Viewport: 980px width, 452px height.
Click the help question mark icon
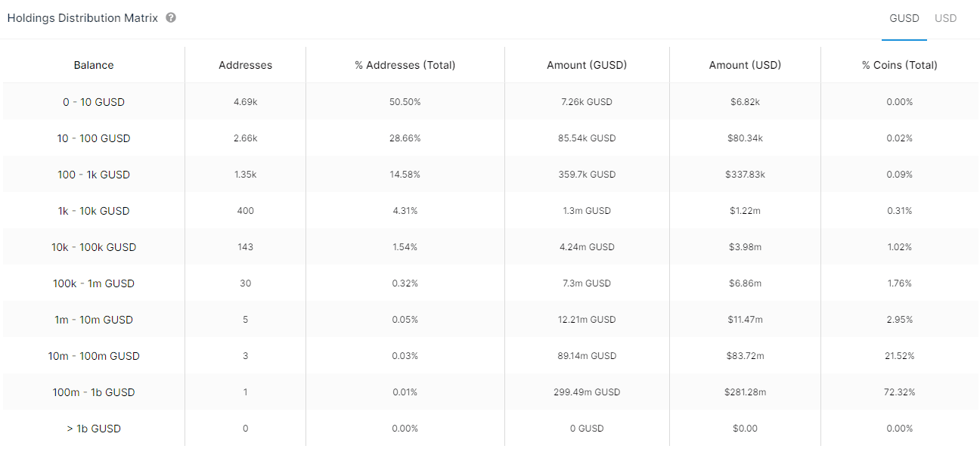tap(171, 17)
